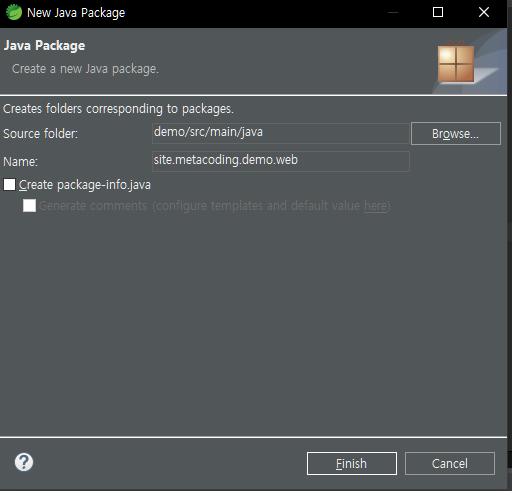512x491 pixels.
Task: Click the 'Java Package' heading text
Action: pos(44,46)
